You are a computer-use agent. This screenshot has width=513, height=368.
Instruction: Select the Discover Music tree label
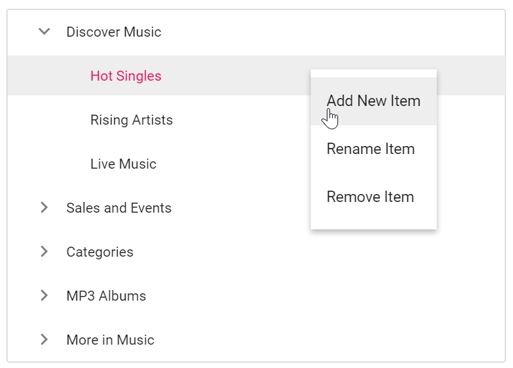click(114, 32)
